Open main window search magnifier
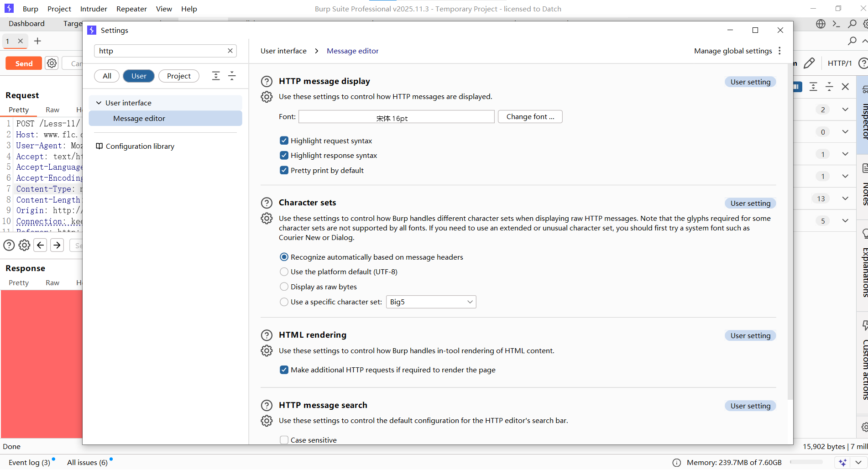 [852, 24]
